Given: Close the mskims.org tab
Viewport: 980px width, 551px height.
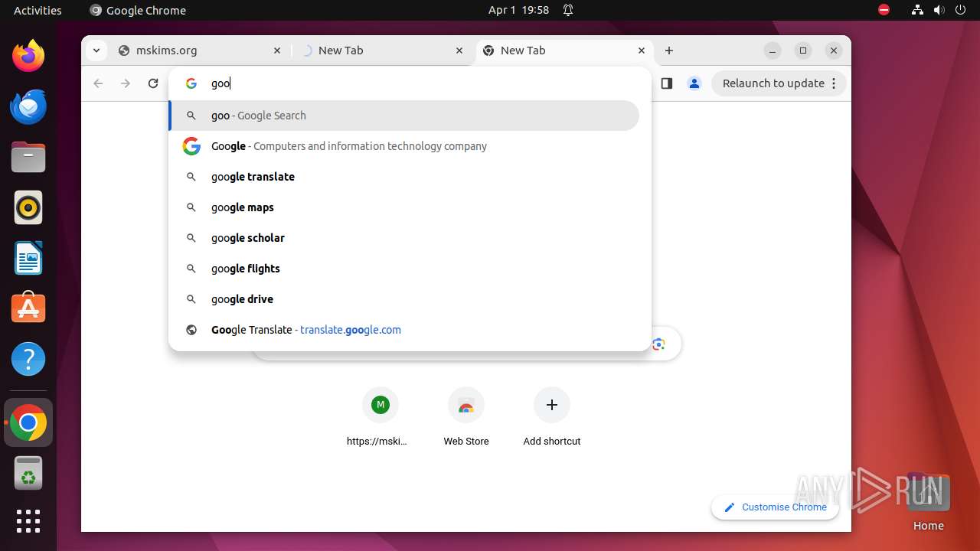Looking at the screenshot, I should (277, 51).
